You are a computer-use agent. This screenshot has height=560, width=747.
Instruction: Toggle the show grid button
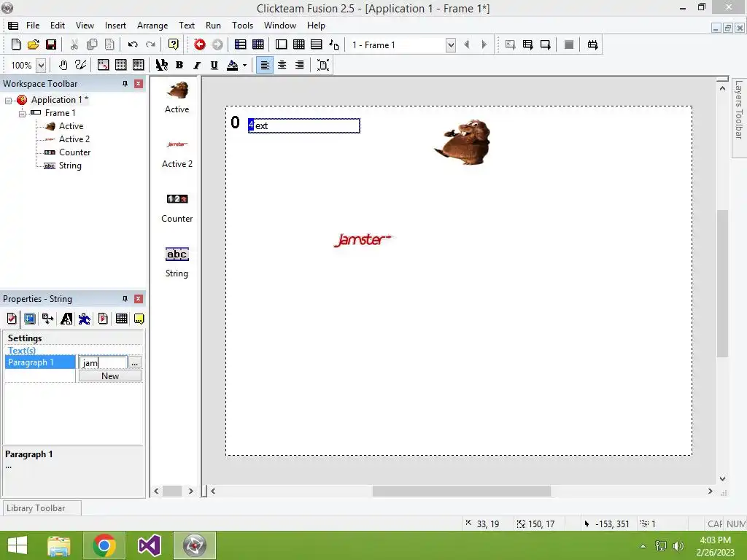tap(121, 65)
